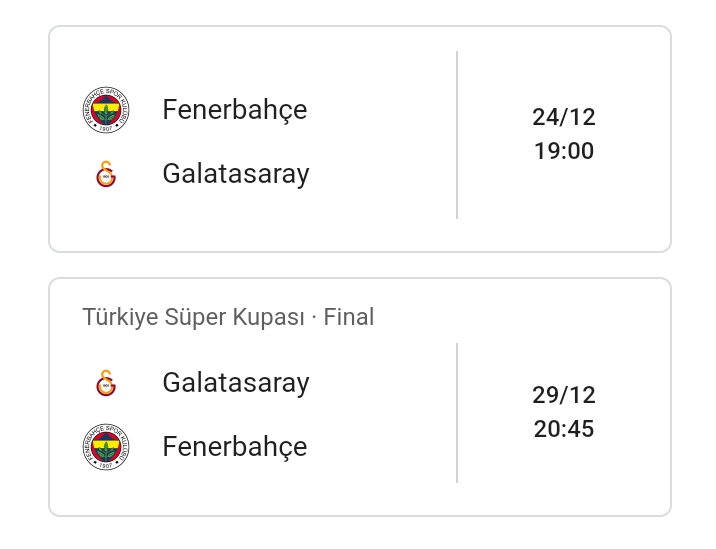Click the Türkiye Süper Kupası · Final label
Image resolution: width=716 pixels, height=549 pixels.
click(228, 317)
